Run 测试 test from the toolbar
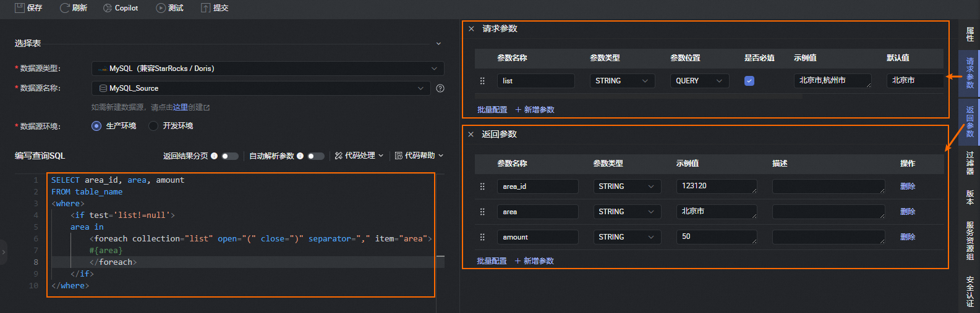The width and height of the screenshot is (980, 313). pyautogui.click(x=169, y=8)
